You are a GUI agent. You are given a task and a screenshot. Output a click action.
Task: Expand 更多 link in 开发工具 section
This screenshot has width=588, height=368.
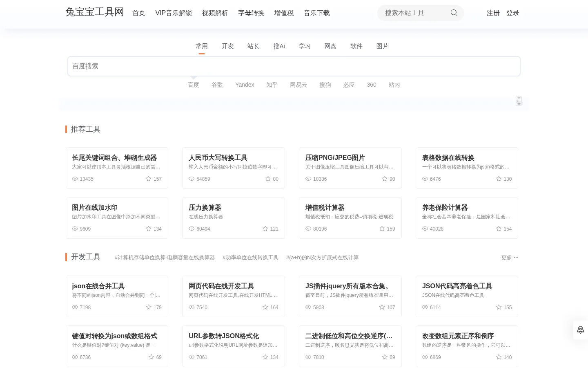point(510,258)
